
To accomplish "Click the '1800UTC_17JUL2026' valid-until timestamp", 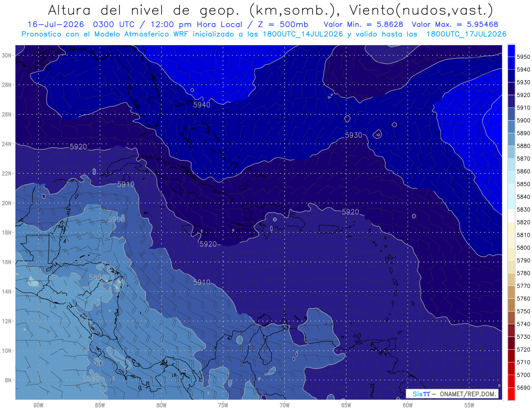I will 466,34.
